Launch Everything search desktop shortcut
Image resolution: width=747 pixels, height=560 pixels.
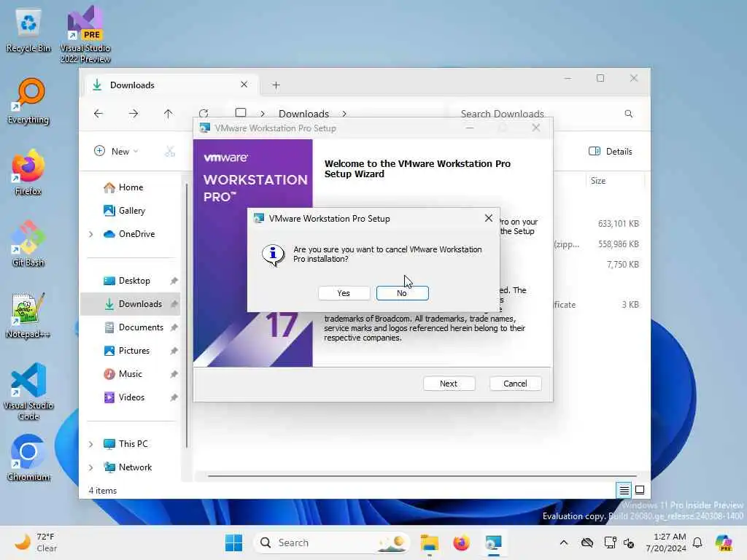pos(28,101)
